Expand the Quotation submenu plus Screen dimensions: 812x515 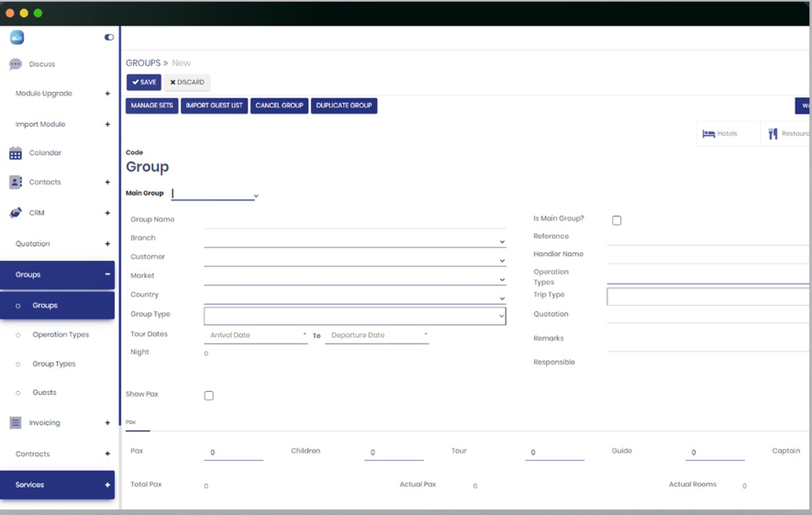(x=107, y=243)
